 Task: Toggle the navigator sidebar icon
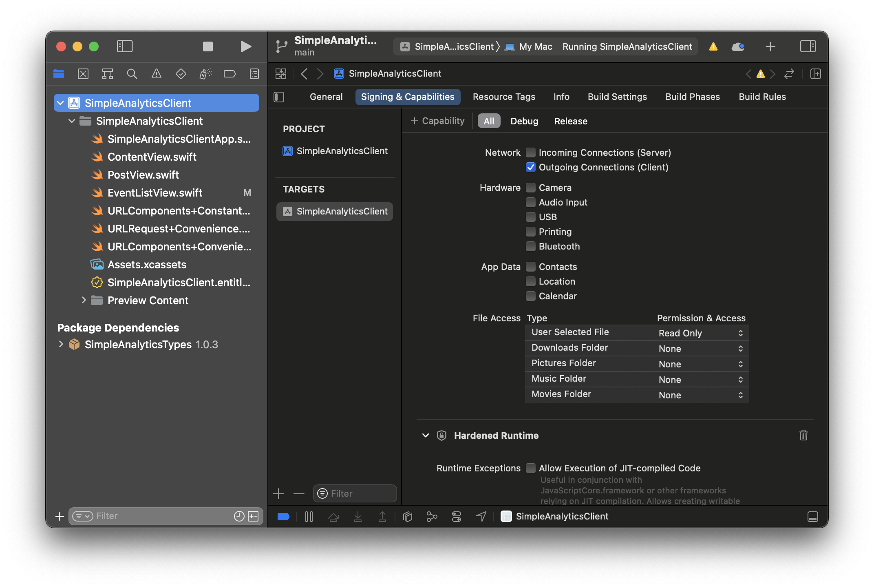[125, 46]
